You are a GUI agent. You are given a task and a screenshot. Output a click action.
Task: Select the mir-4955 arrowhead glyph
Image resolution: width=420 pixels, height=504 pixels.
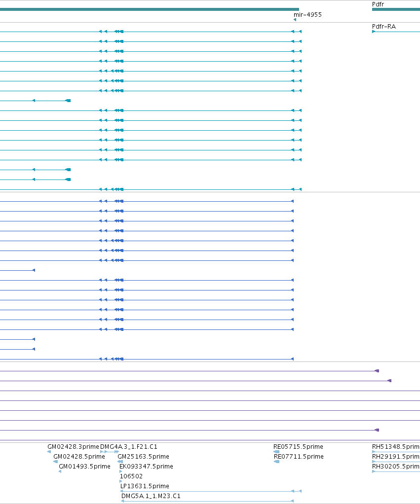pyautogui.click(x=295, y=20)
